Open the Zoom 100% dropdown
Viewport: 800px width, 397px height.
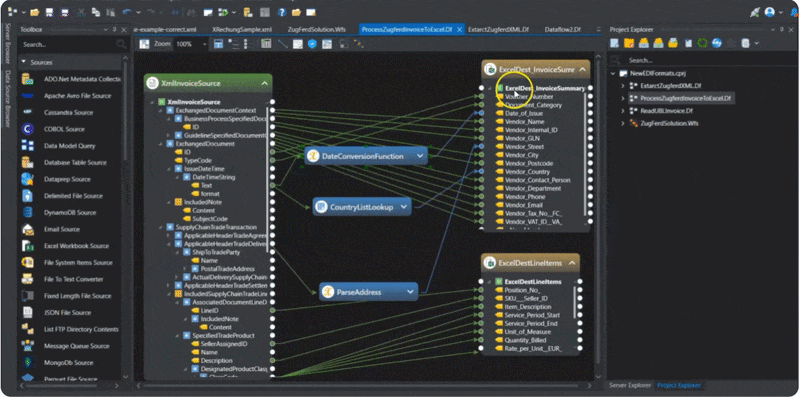pyautogui.click(x=205, y=44)
